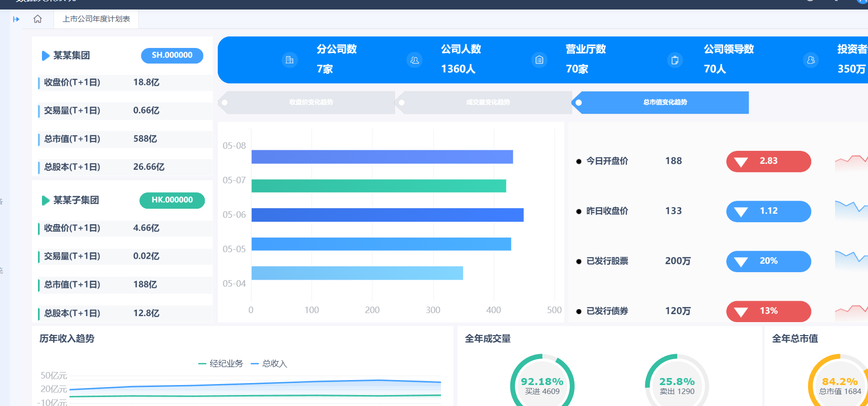Viewport: 868px width, 406px height.
Task: Click the 188亿 market value
Action: (145, 285)
